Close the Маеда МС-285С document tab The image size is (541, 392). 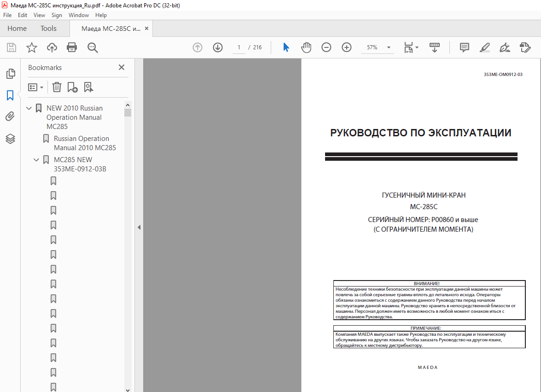coord(146,29)
